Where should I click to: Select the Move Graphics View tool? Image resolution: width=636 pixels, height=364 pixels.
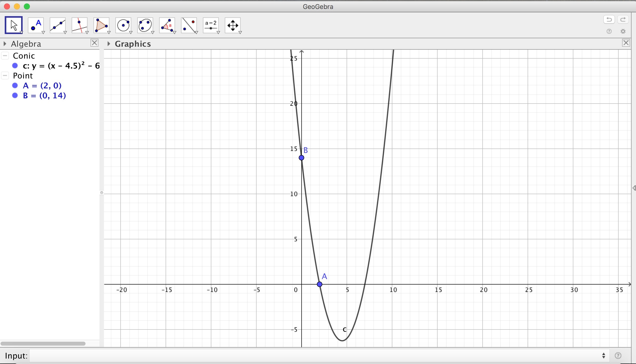click(233, 25)
